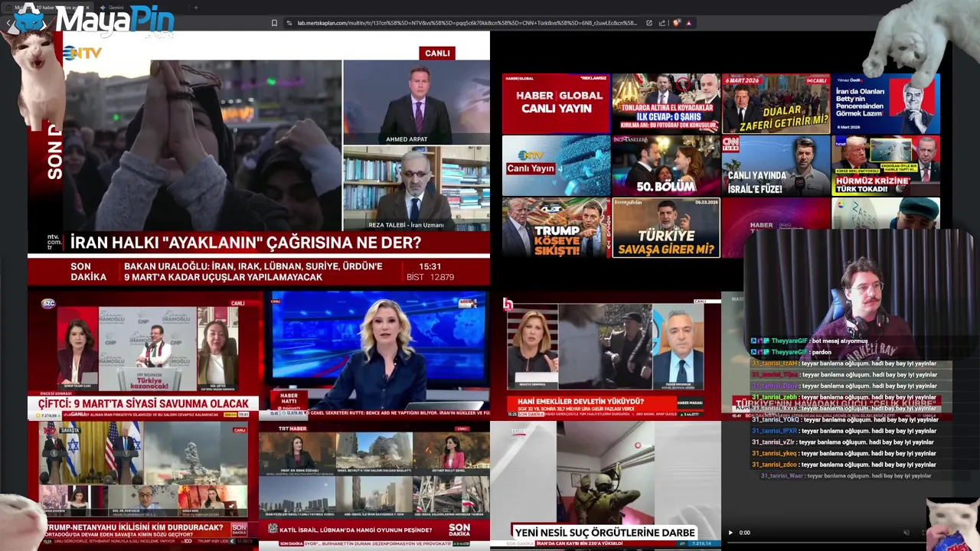Click the share icon in the address bar
The height and width of the screenshot is (551, 980).
click(x=663, y=23)
